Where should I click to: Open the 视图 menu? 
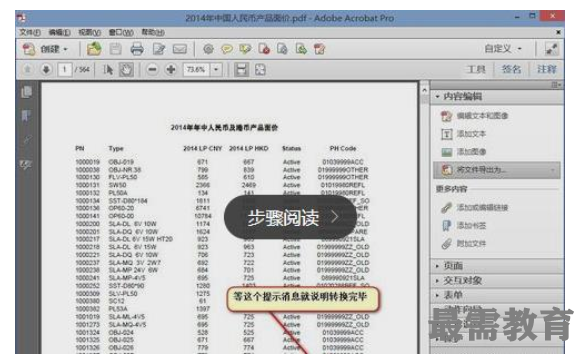90,33
